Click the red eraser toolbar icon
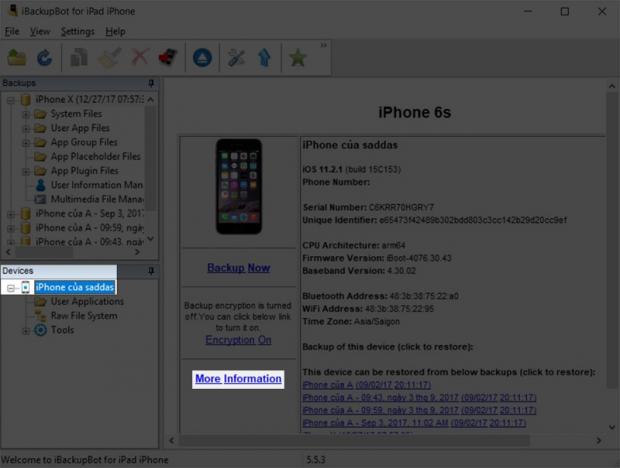 point(168,58)
